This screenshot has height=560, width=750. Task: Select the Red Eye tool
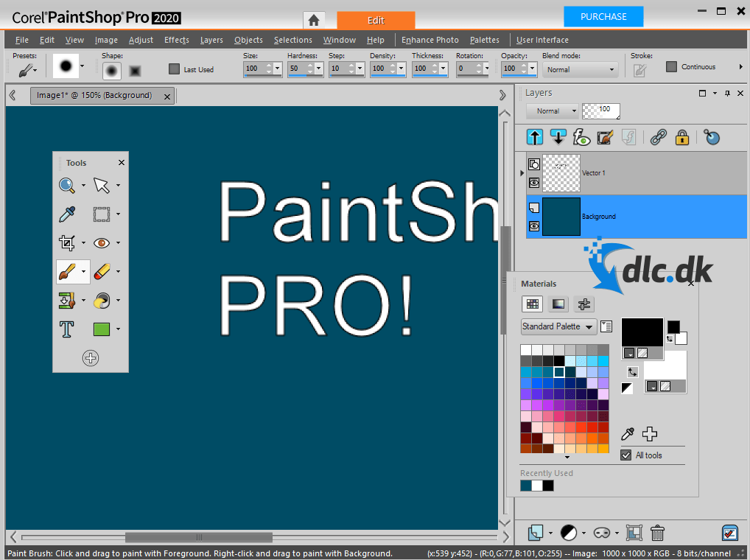click(101, 242)
